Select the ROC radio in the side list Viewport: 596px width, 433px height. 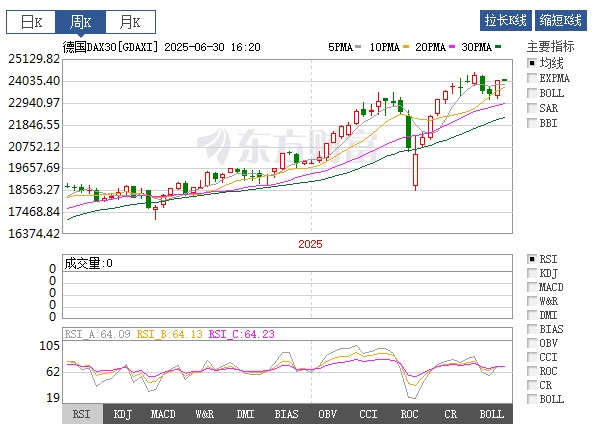[x=532, y=371]
